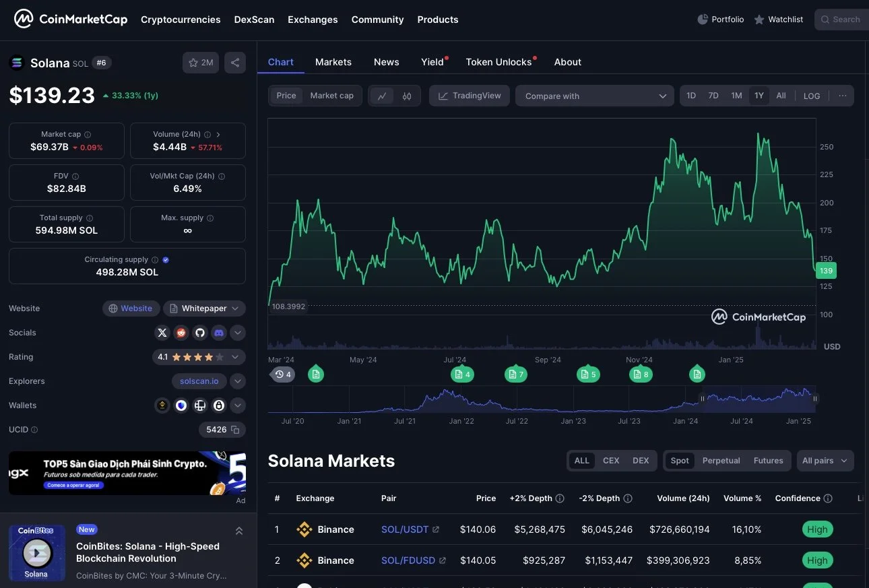The width and height of the screenshot is (869, 588).
Task: Toggle LOG scale on chart
Action: pyautogui.click(x=812, y=96)
